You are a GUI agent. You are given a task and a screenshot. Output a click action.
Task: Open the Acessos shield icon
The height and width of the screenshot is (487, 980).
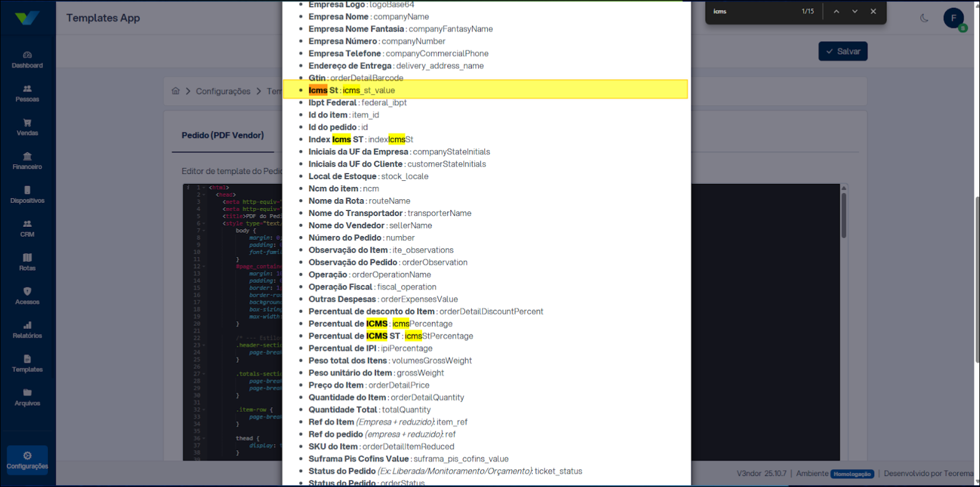point(27,292)
